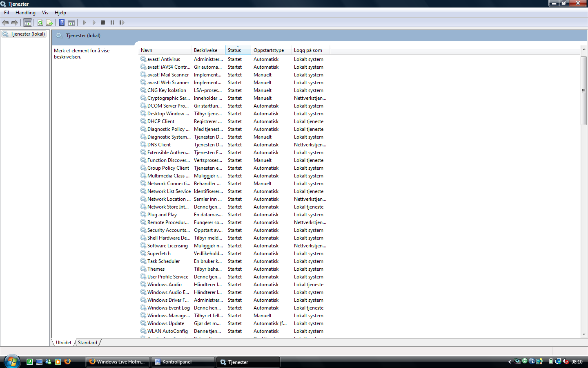Click the Export list toolbar icon

tap(49, 22)
